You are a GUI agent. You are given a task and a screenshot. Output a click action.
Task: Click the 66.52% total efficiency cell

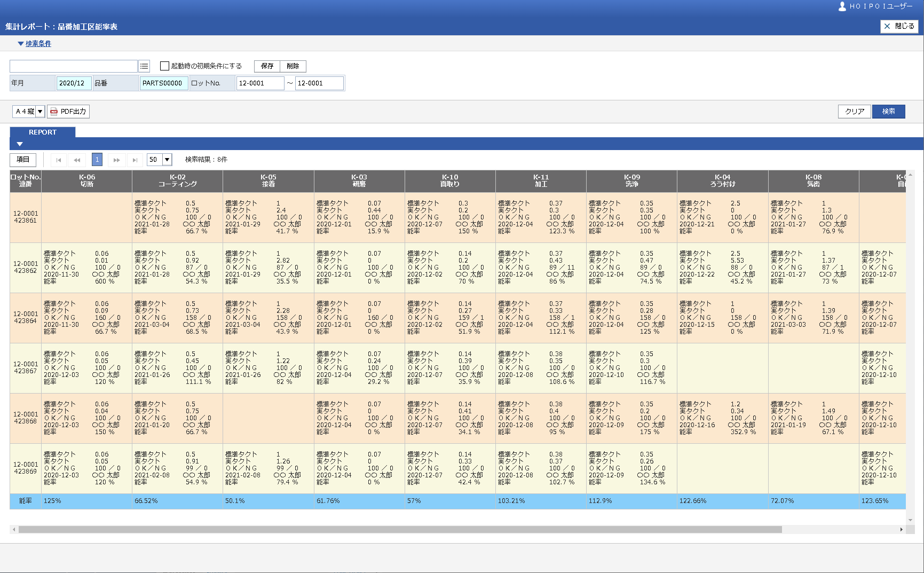pyautogui.click(x=178, y=501)
